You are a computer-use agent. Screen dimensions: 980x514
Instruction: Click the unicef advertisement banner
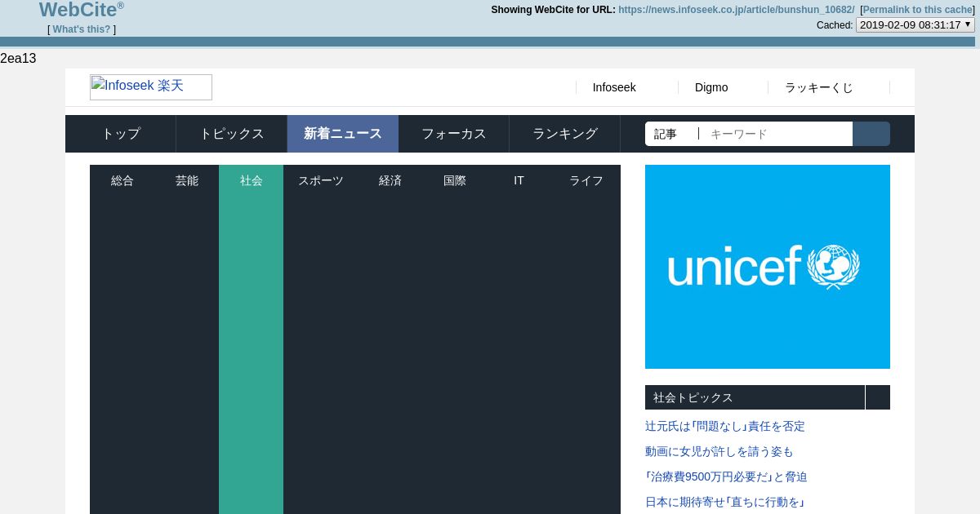pos(768,267)
